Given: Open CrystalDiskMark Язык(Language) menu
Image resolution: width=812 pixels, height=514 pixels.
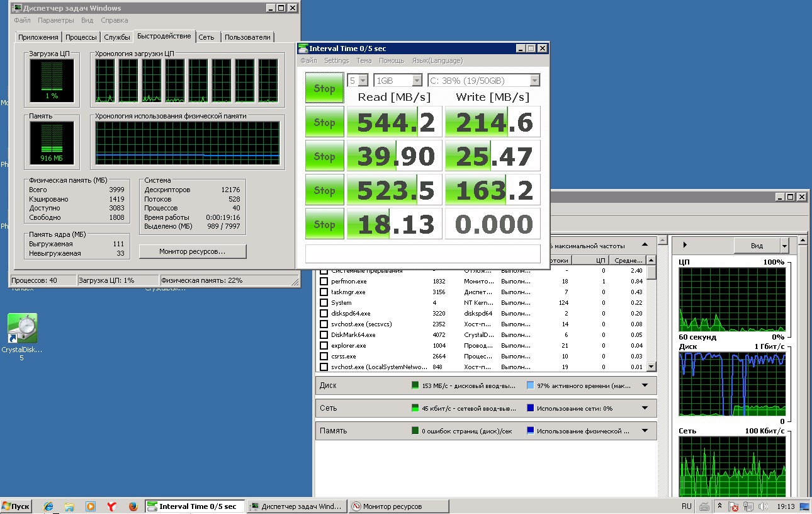Looking at the screenshot, I should pyautogui.click(x=437, y=60).
